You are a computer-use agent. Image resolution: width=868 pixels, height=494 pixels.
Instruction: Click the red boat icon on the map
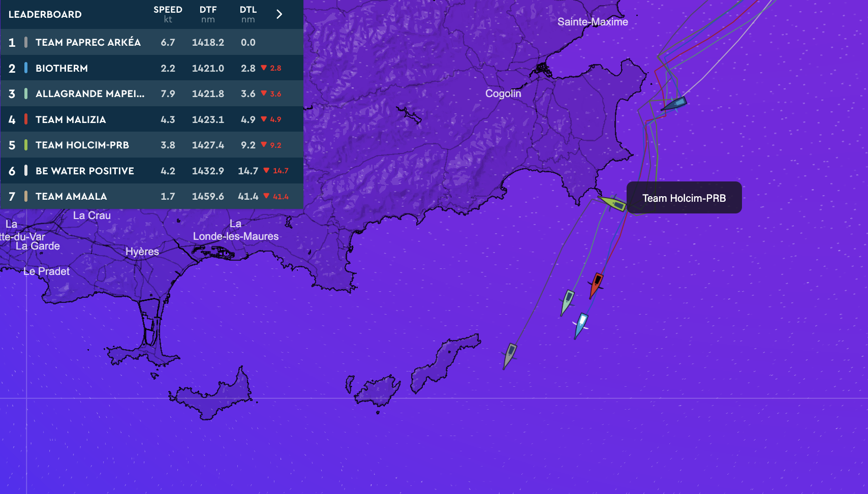(x=596, y=285)
